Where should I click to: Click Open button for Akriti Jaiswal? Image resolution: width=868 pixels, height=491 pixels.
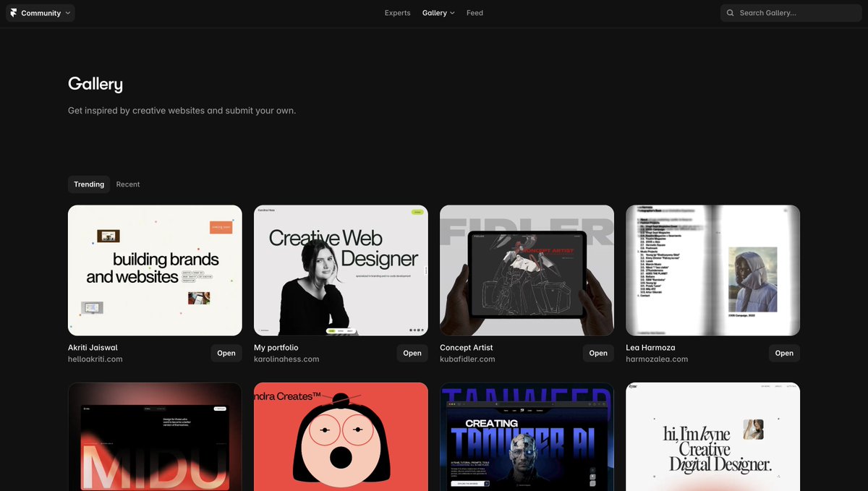pyautogui.click(x=226, y=353)
